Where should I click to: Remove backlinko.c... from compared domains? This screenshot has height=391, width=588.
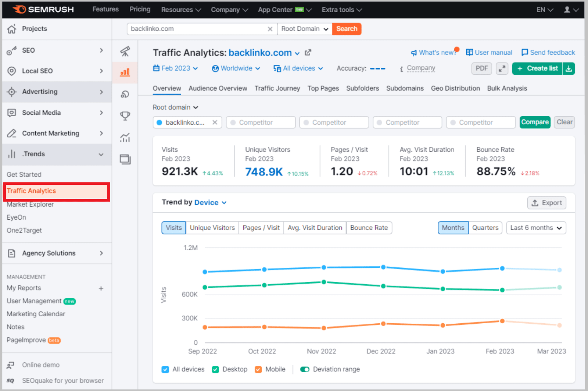tap(215, 122)
